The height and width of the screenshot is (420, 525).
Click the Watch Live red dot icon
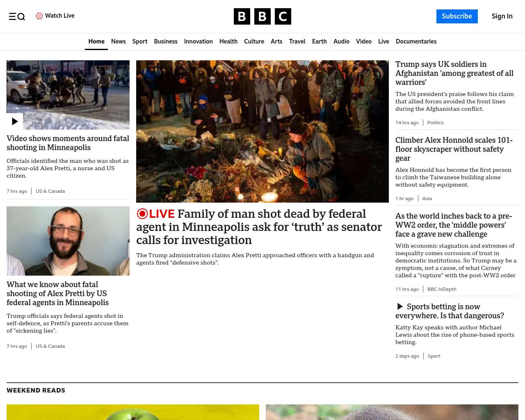[39, 16]
